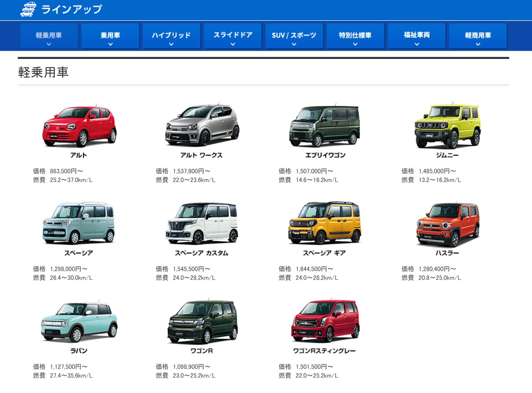Open the 軽乗用車 category tab
This screenshot has height=393, width=532.
point(49,36)
